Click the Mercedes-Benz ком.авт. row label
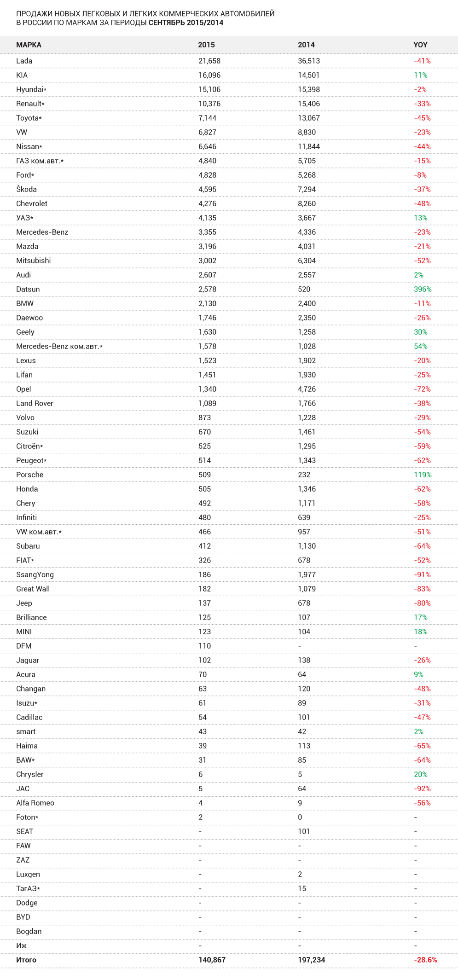The height and width of the screenshot is (980, 458). [x=59, y=346]
